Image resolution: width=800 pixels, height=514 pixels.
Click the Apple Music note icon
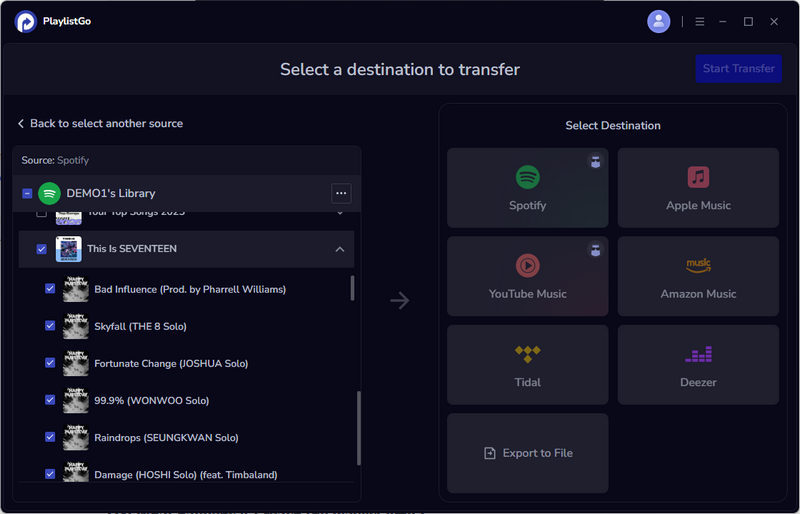pos(698,177)
